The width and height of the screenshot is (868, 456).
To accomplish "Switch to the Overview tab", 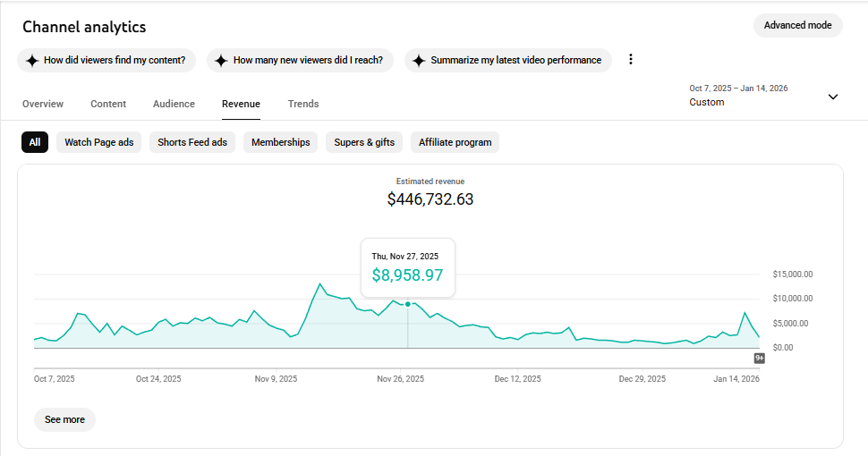I will (43, 104).
